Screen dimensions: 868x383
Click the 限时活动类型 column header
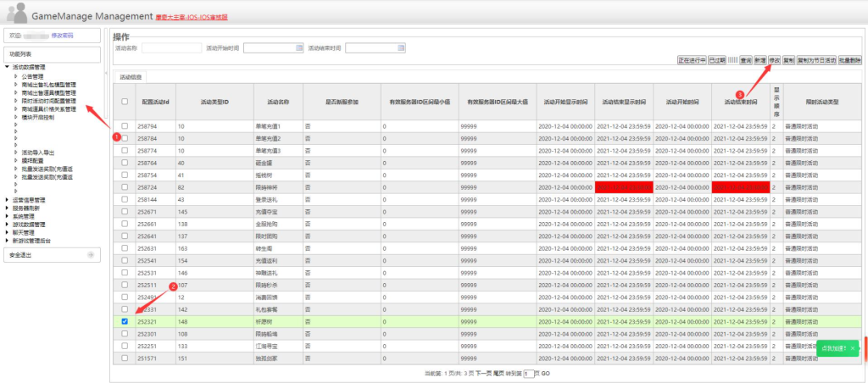(x=822, y=102)
